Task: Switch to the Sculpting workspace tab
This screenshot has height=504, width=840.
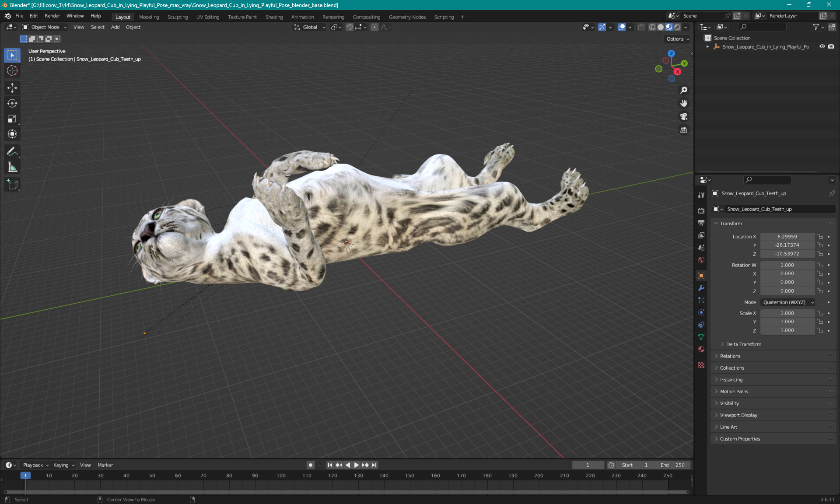Action: click(x=178, y=17)
